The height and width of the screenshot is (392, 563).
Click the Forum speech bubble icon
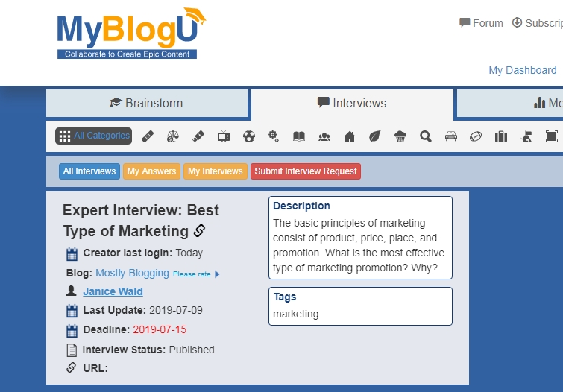(x=465, y=22)
